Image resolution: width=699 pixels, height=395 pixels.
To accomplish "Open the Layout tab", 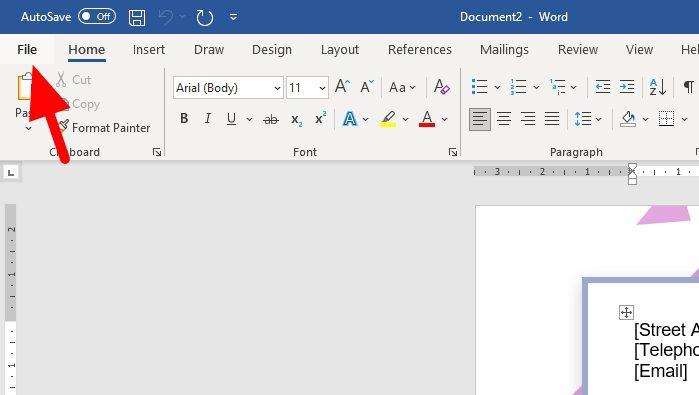I will click(x=340, y=49).
